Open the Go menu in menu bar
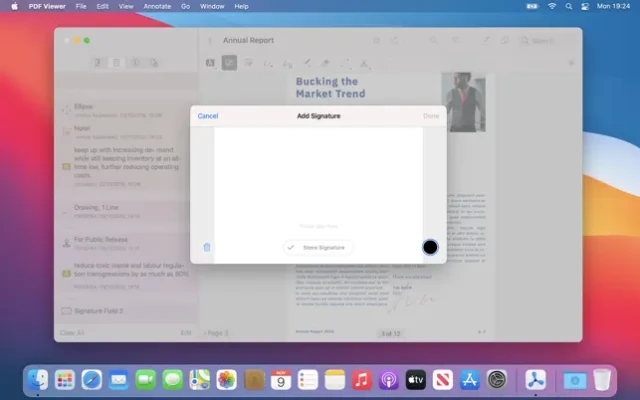 click(x=184, y=6)
